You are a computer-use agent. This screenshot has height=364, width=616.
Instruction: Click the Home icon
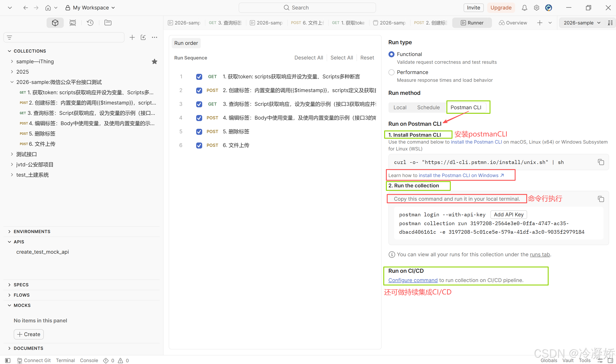[48, 8]
